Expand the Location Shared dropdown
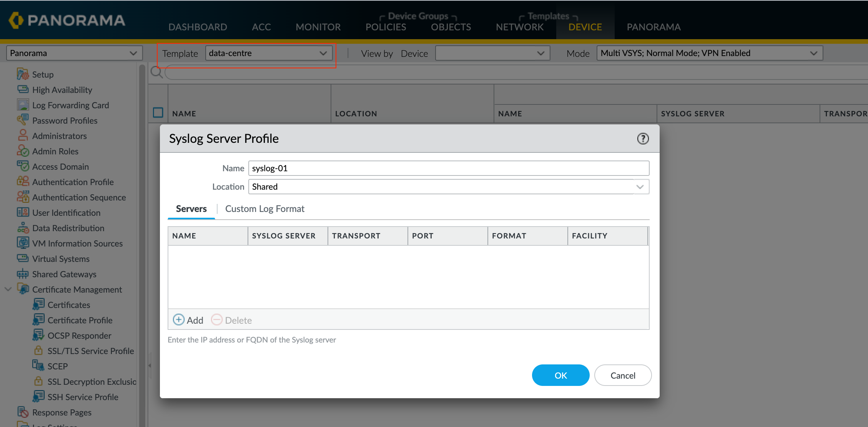868x427 pixels. pos(640,187)
